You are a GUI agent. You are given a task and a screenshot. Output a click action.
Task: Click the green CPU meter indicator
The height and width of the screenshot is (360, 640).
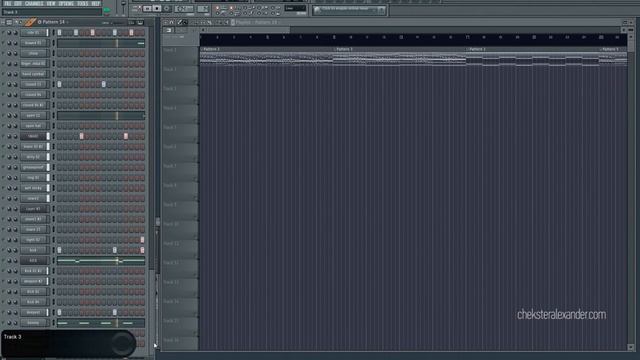point(107,10)
